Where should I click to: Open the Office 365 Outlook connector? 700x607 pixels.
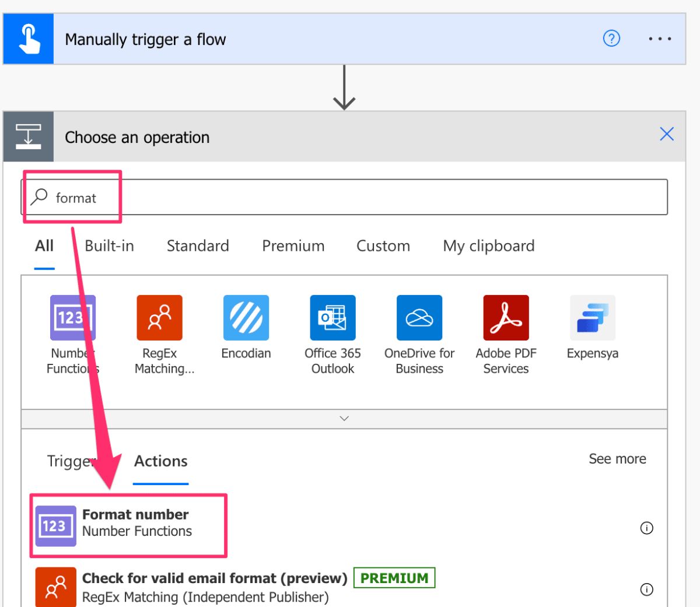(332, 318)
